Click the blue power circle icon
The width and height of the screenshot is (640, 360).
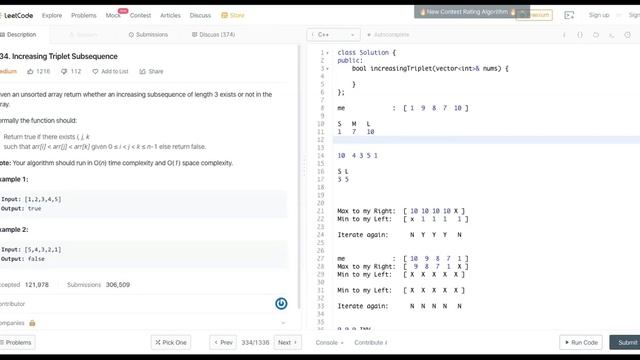(x=281, y=303)
